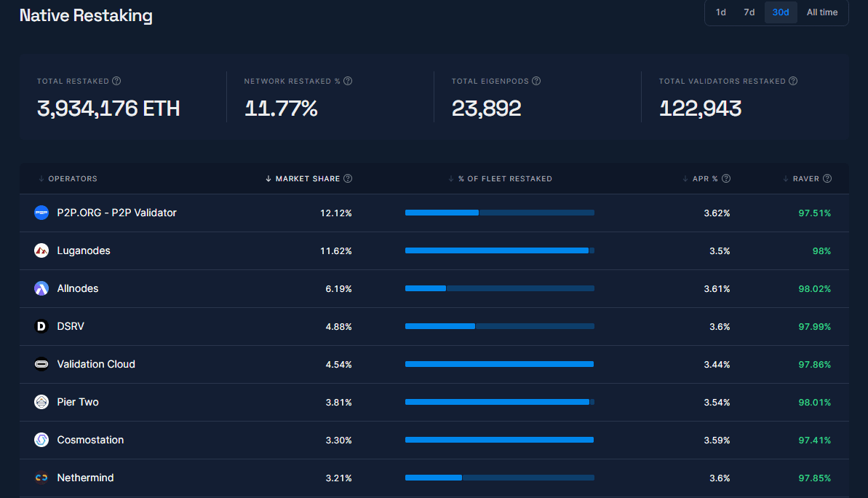
Task: Click the Nethermind logo icon
Action: point(41,478)
